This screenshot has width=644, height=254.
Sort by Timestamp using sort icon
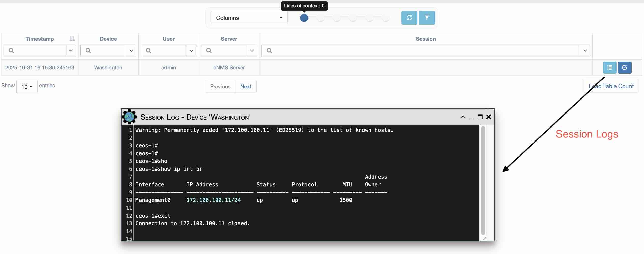[72, 39]
